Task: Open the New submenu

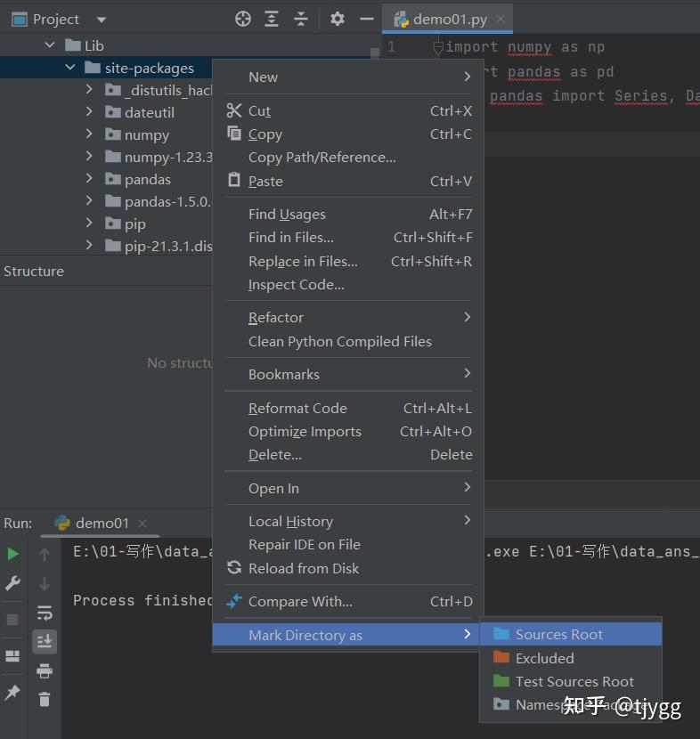Action: [x=348, y=77]
